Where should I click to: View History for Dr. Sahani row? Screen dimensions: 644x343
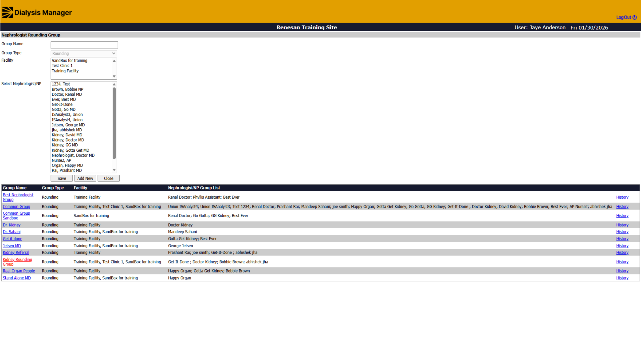point(622,232)
